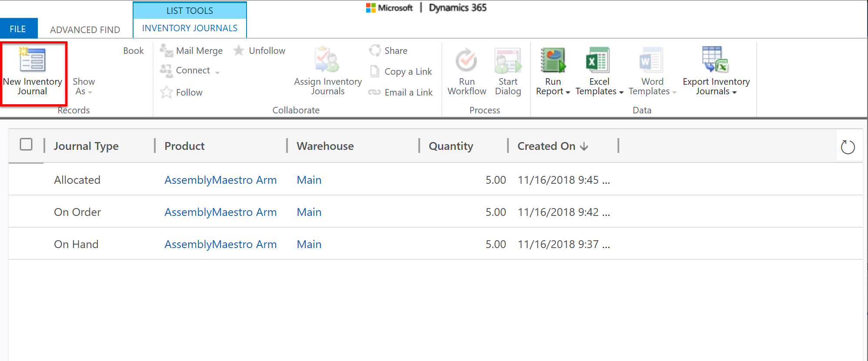Viewport: 868px width, 361px height.
Task: Click the Start Dialog icon
Action: tap(507, 60)
